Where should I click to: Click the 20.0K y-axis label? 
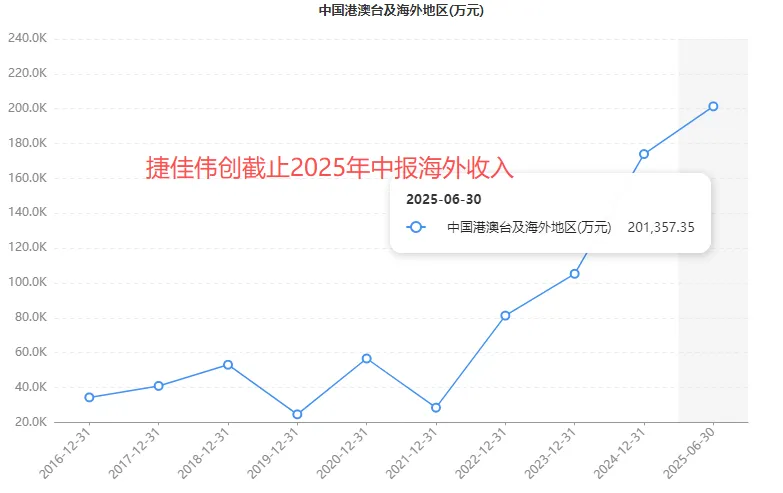point(31,422)
